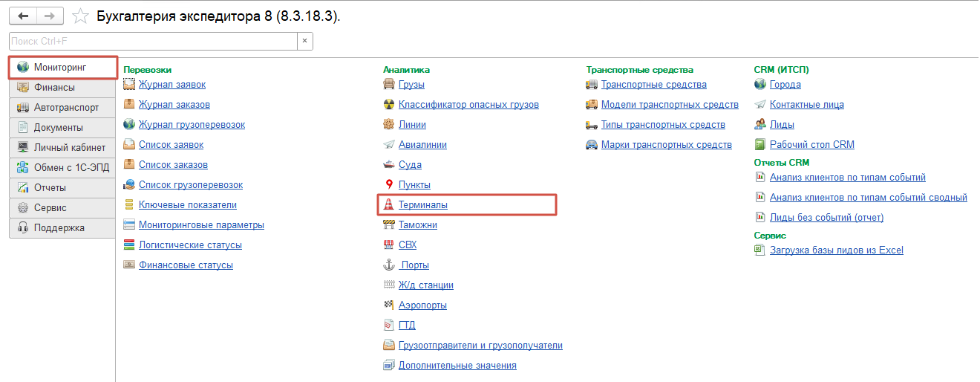Click into the Поиск Ctrl+F search field

click(154, 41)
